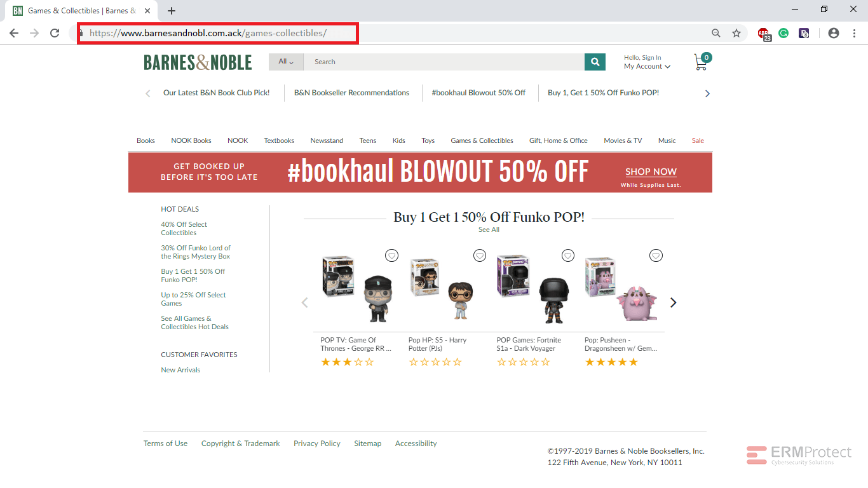
Task: Rate George RR Martin Funko five stars
Action: click(x=369, y=362)
